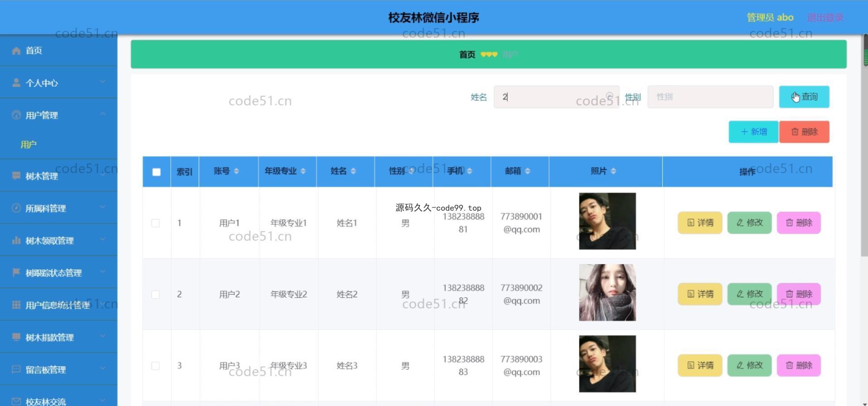This screenshot has height=406, width=868.
Task: Click the sort arrows on 照片 column
Action: (613, 171)
